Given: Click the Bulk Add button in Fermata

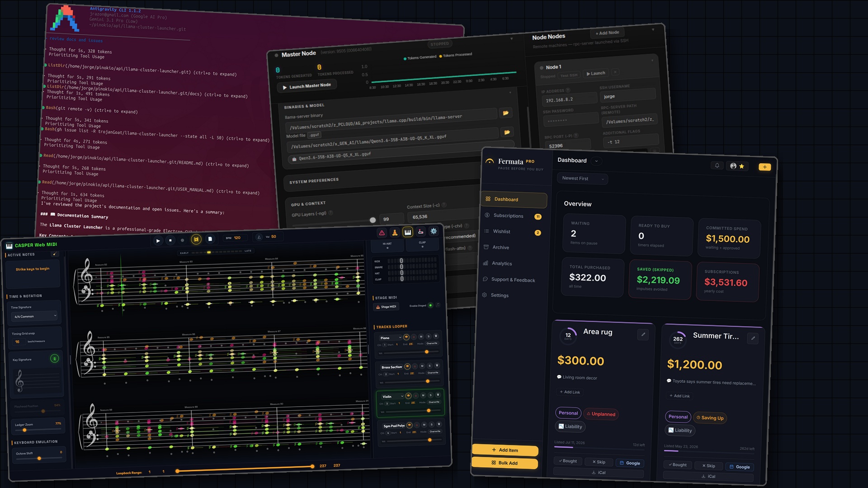Looking at the screenshot, I should [x=505, y=463].
